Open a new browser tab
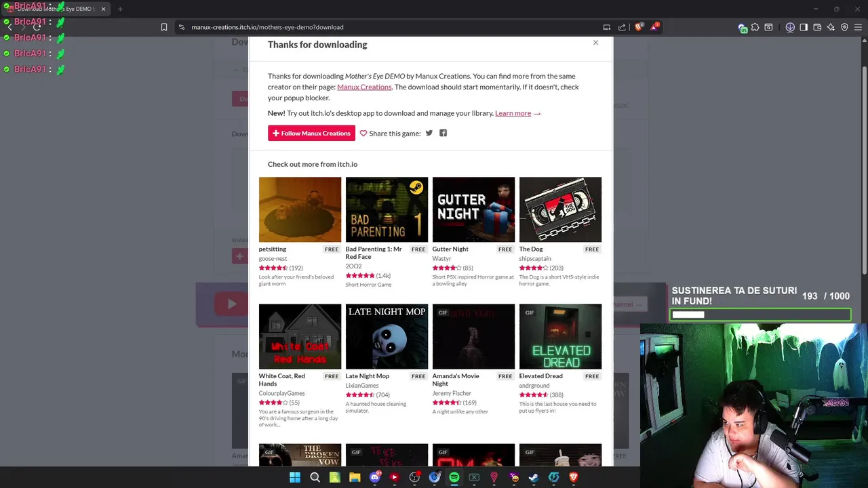 [x=120, y=9]
